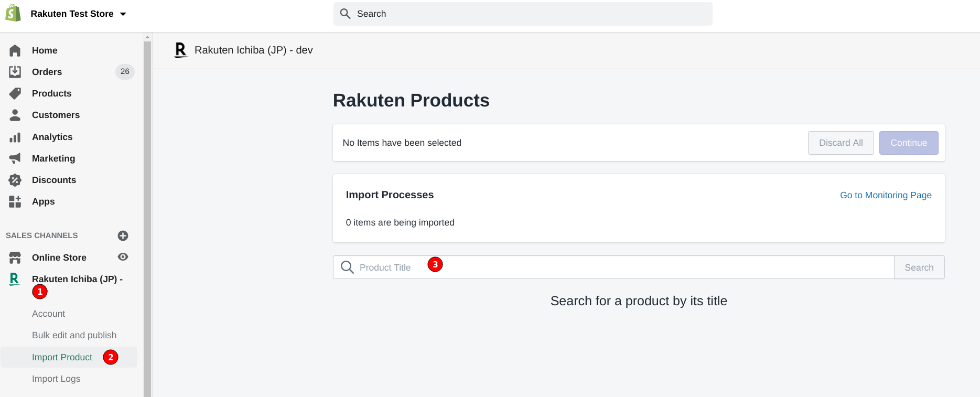Image resolution: width=980 pixels, height=397 pixels.
Task: Open Import Logs
Action: 56,379
